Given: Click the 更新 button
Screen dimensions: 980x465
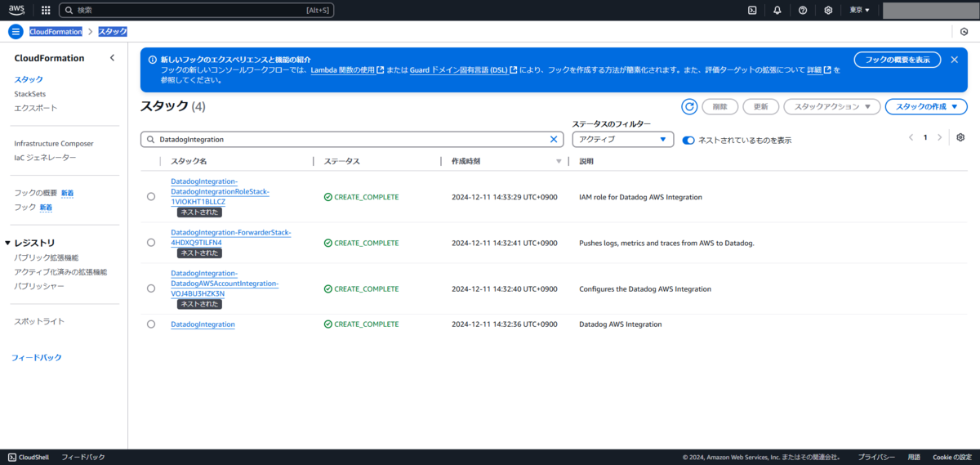Looking at the screenshot, I should (761, 106).
